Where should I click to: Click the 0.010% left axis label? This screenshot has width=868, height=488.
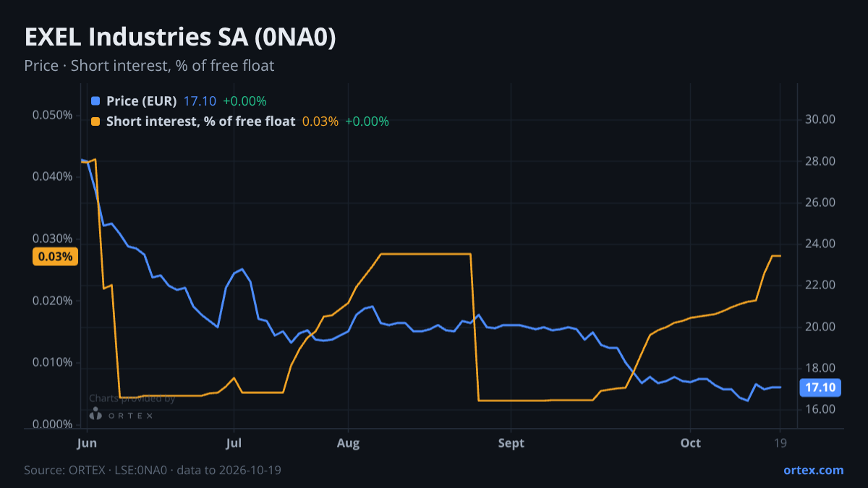[52, 362]
